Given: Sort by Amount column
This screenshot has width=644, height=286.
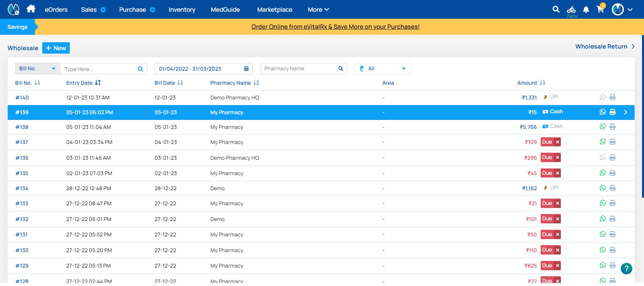Looking at the screenshot, I should [542, 82].
